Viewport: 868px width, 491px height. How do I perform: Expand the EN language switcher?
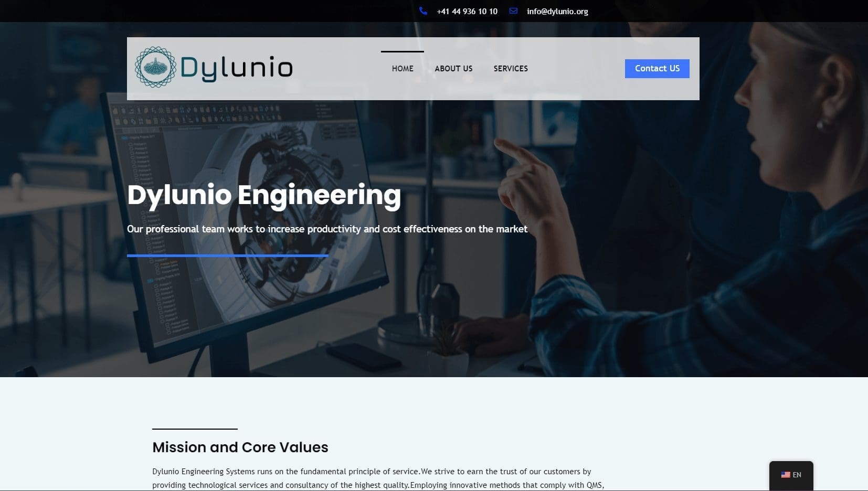click(x=797, y=475)
